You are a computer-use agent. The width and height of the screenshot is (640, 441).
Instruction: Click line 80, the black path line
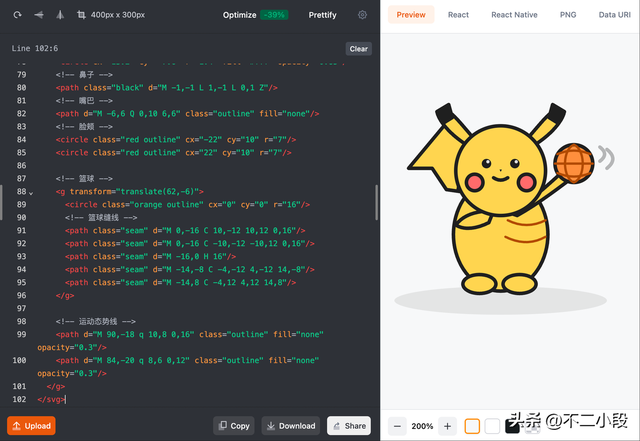point(167,88)
